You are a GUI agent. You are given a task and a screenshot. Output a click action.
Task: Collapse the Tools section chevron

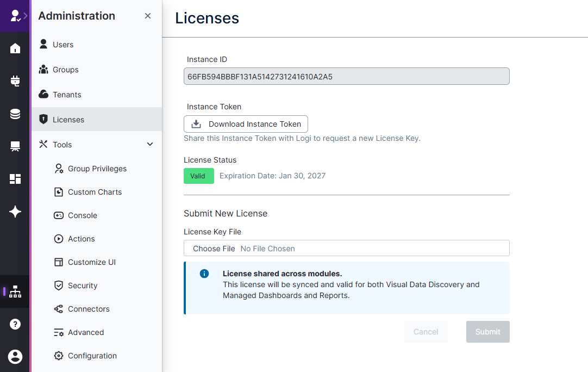pos(149,144)
